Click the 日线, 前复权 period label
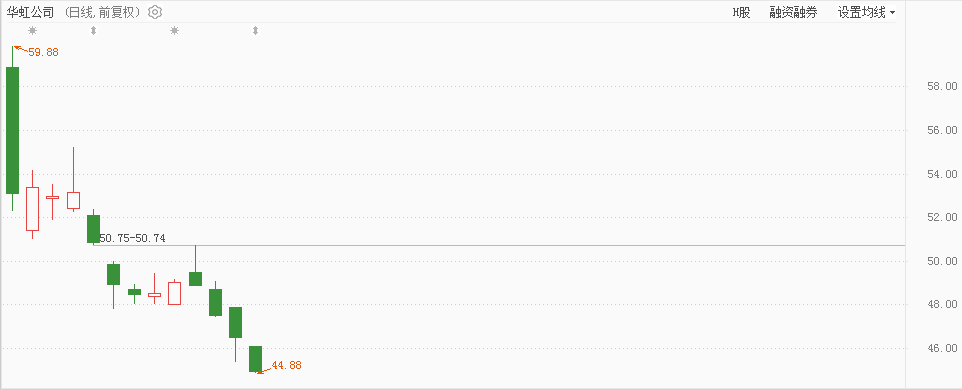962x389 pixels. click(103, 12)
